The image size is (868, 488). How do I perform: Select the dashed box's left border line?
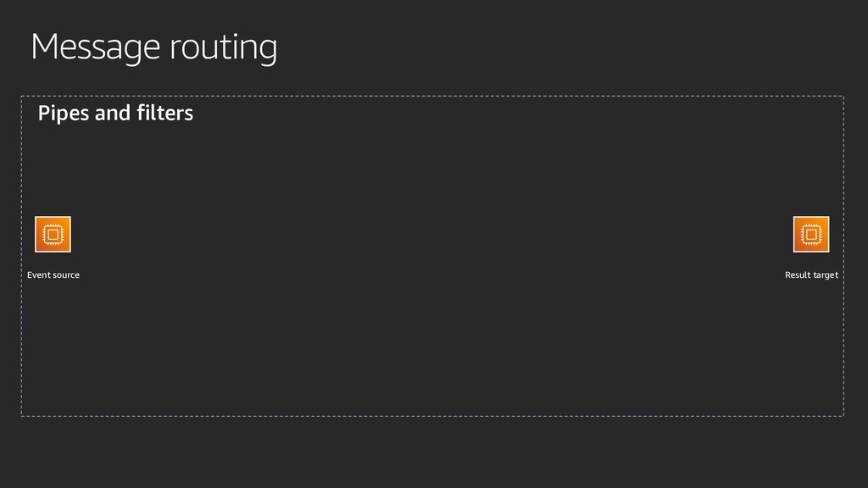pyautogui.click(x=21, y=256)
